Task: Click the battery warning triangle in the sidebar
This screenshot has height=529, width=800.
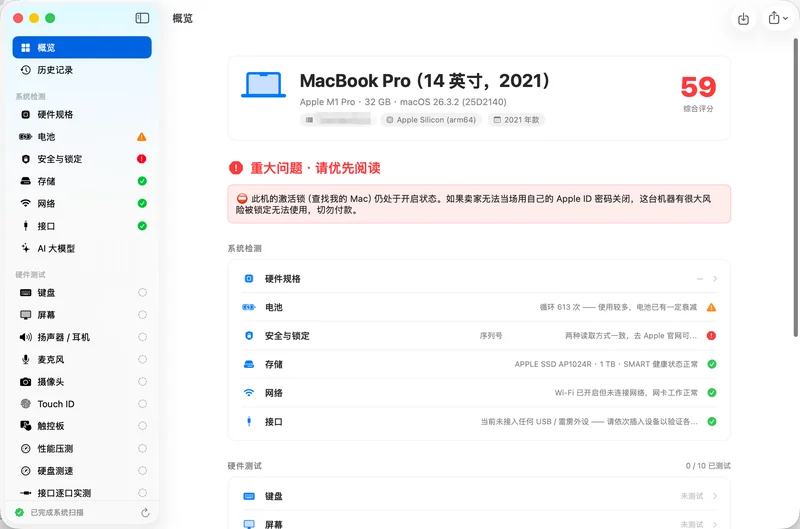Action: point(142,137)
